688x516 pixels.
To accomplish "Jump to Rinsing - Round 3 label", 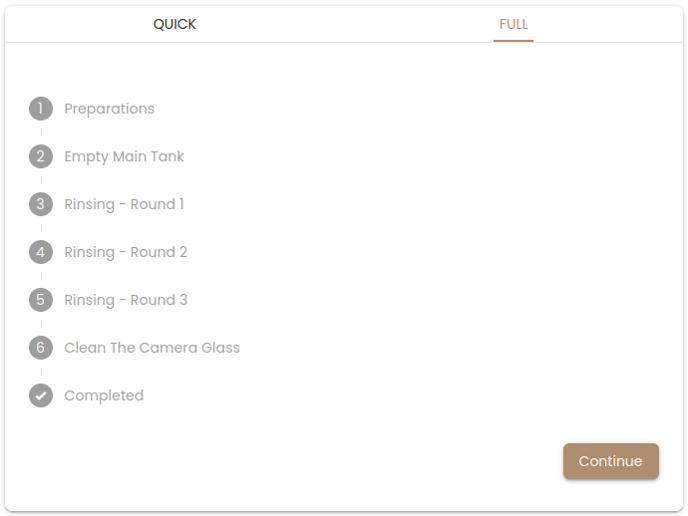I will pyautogui.click(x=126, y=300).
